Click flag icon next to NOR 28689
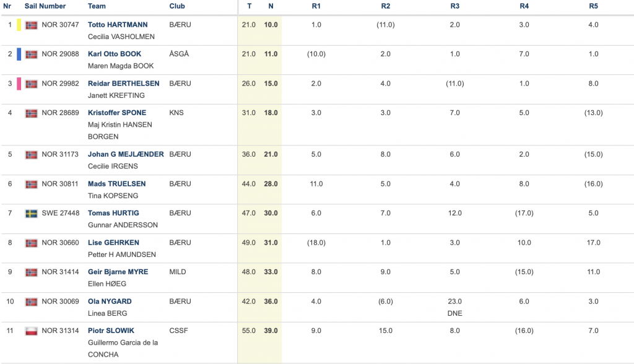The width and height of the screenshot is (634, 364). (x=31, y=113)
